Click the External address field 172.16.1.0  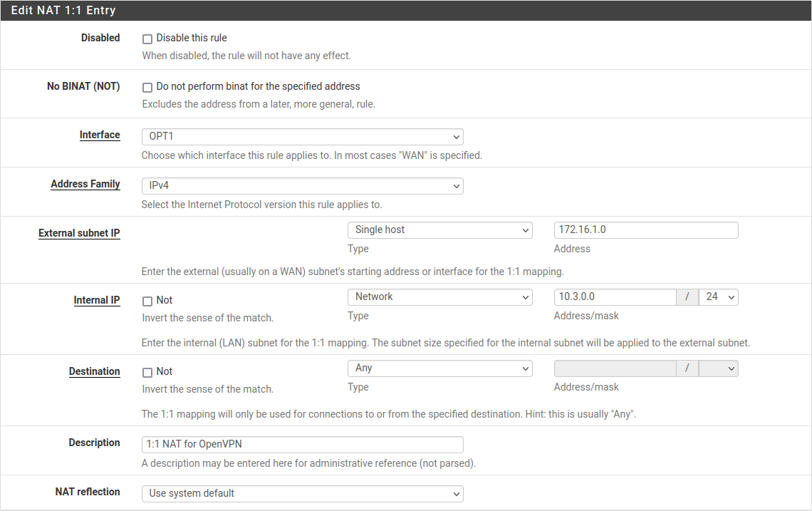click(645, 230)
